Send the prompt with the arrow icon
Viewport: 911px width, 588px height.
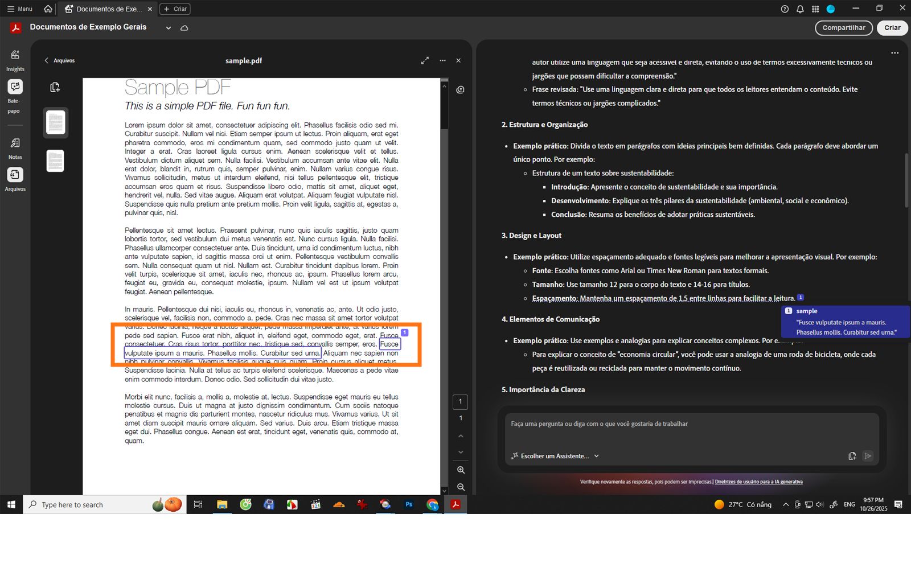pos(867,455)
